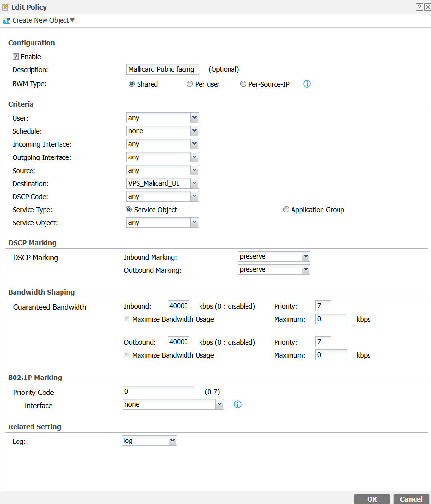Click the Create New Object icon
The width and height of the screenshot is (431, 504).
[6, 20]
